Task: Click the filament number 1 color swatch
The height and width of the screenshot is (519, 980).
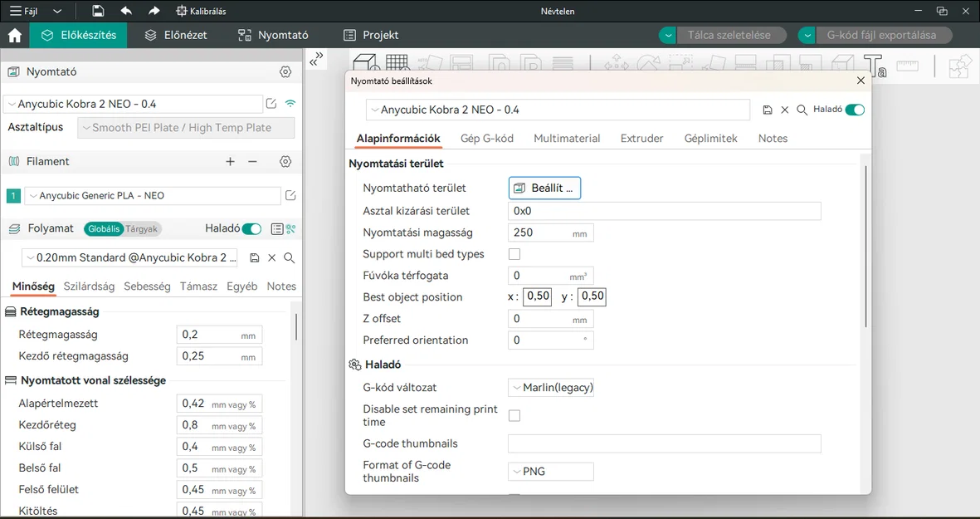Action: pyautogui.click(x=13, y=196)
